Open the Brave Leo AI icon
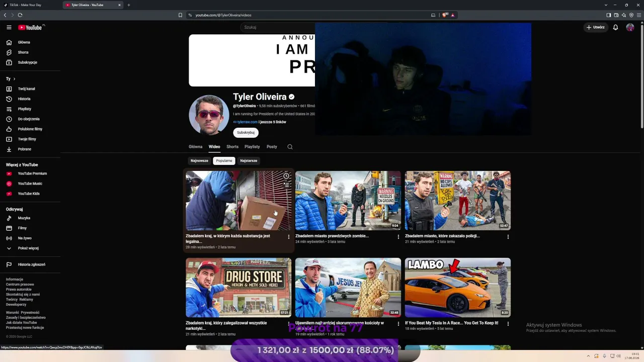The image size is (644, 362). point(624,15)
